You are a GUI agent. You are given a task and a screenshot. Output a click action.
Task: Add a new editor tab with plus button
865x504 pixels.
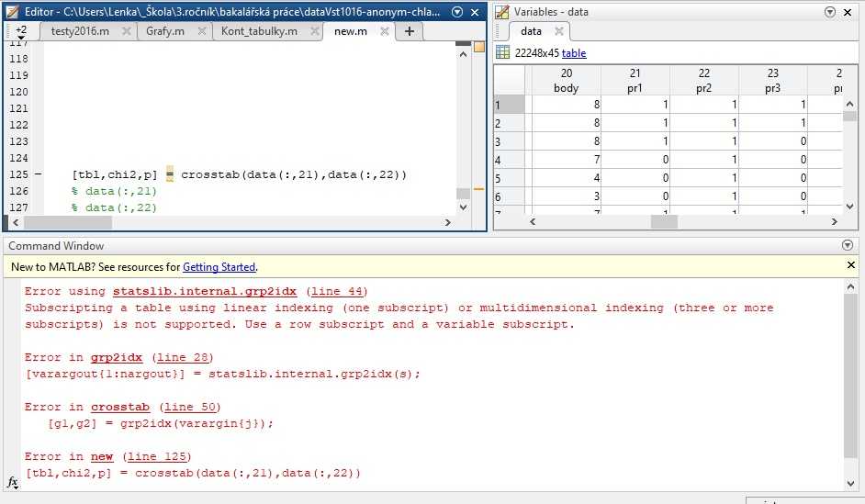click(x=410, y=31)
